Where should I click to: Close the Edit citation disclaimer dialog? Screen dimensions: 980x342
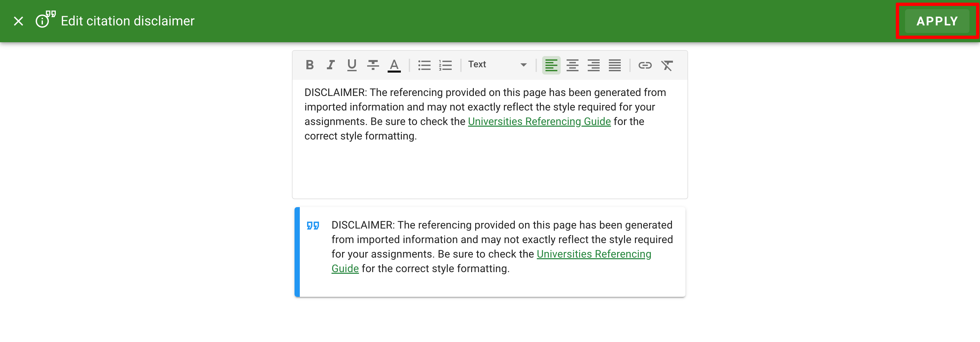click(x=18, y=21)
